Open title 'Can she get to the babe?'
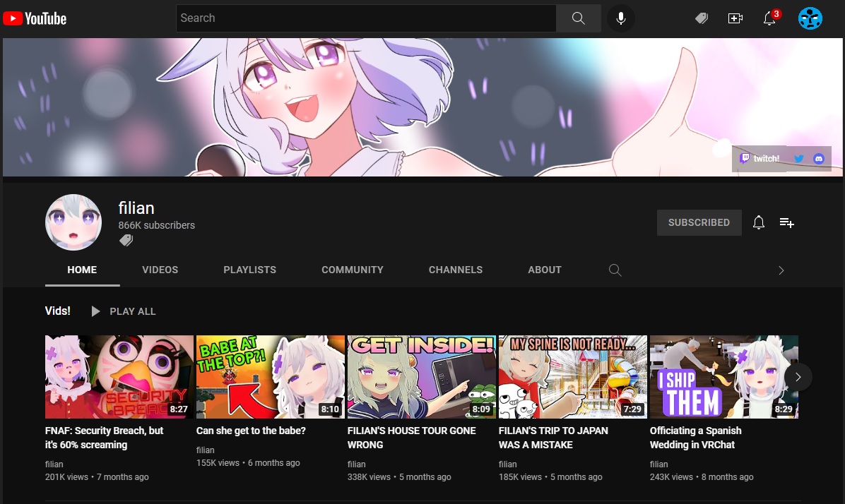 click(x=251, y=431)
